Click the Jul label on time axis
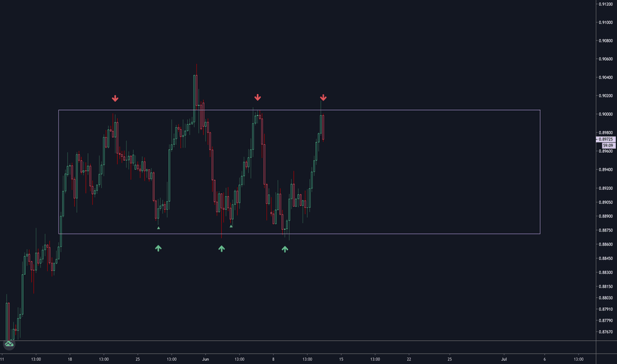This screenshot has height=364, width=617. (504, 359)
